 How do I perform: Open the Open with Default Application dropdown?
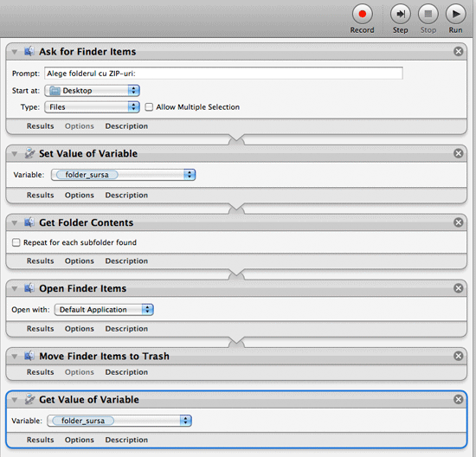[x=104, y=309]
